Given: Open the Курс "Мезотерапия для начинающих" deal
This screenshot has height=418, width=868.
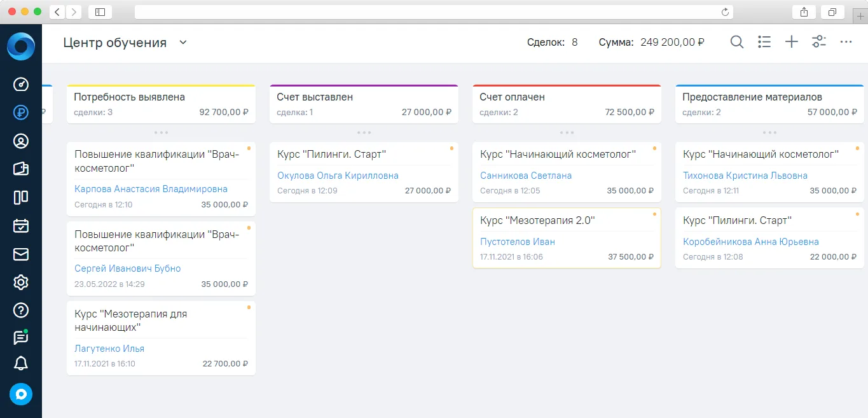Looking at the screenshot, I should coord(161,338).
